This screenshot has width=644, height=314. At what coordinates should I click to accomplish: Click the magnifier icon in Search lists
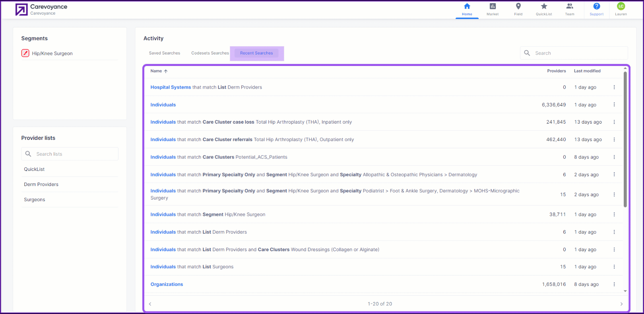coord(28,154)
